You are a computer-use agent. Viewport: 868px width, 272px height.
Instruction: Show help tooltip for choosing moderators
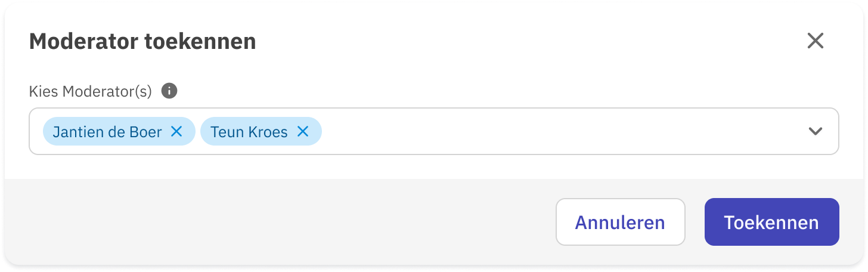coord(170,91)
